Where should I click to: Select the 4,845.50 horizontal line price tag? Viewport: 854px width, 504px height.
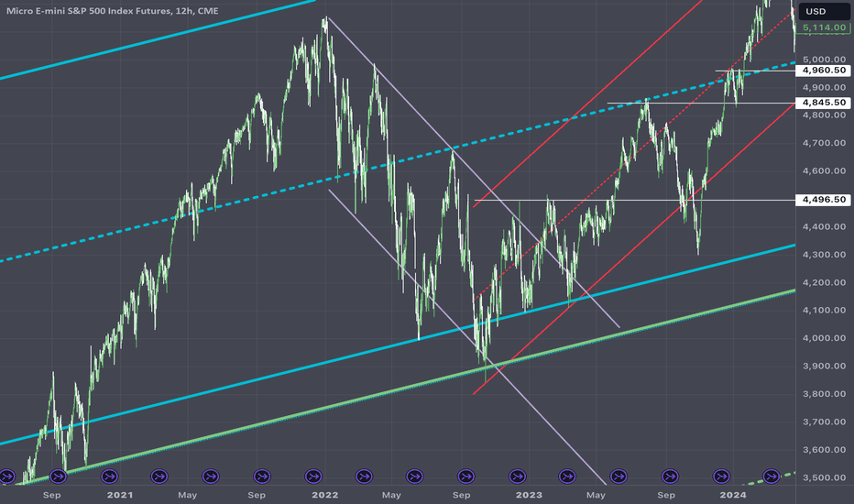[824, 103]
